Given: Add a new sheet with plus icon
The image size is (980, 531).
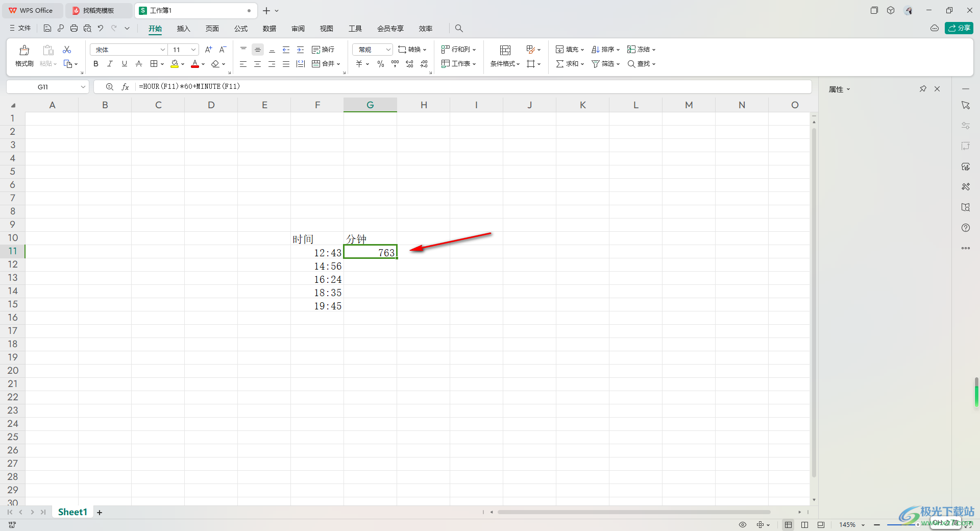Looking at the screenshot, I should pos(100,512).
